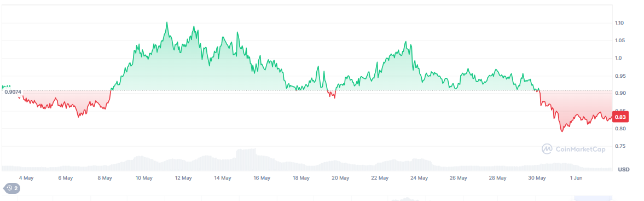Click the 12 May date label

coord(183,178)
